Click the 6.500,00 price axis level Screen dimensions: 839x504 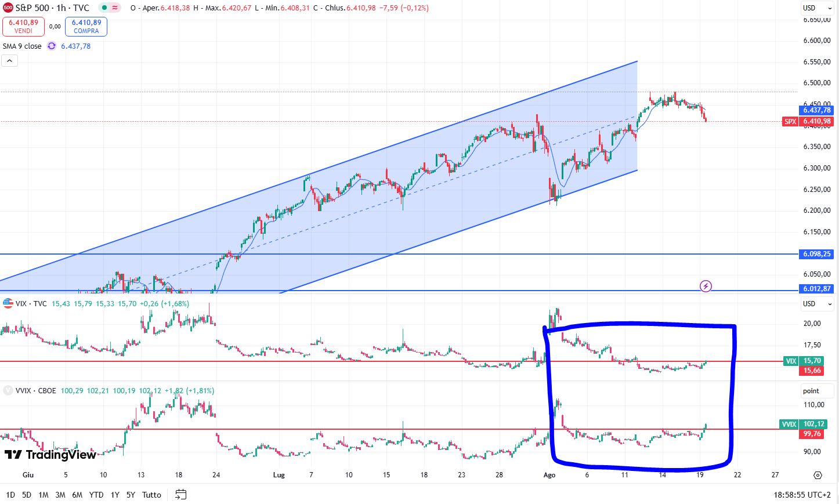[817, 83]
